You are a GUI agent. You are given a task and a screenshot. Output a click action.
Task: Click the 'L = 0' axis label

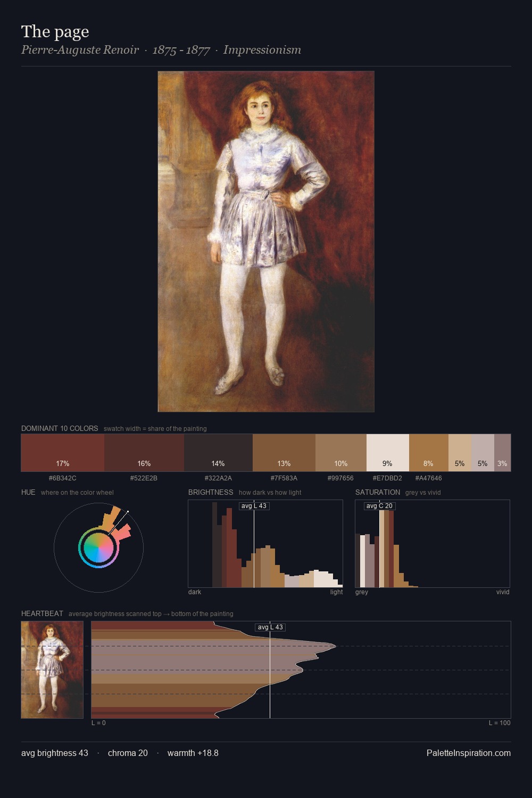pyautogui.click(x=98, y=723)
